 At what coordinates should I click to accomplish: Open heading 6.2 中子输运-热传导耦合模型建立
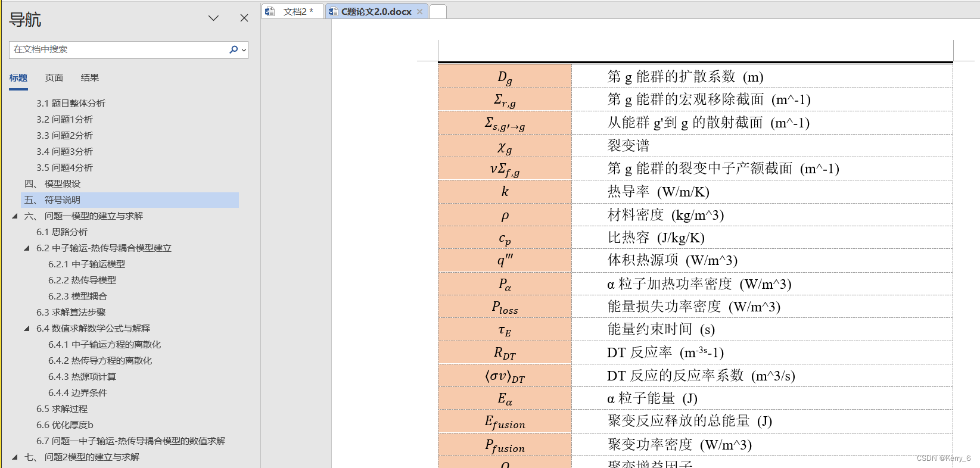tap(104, 248)
